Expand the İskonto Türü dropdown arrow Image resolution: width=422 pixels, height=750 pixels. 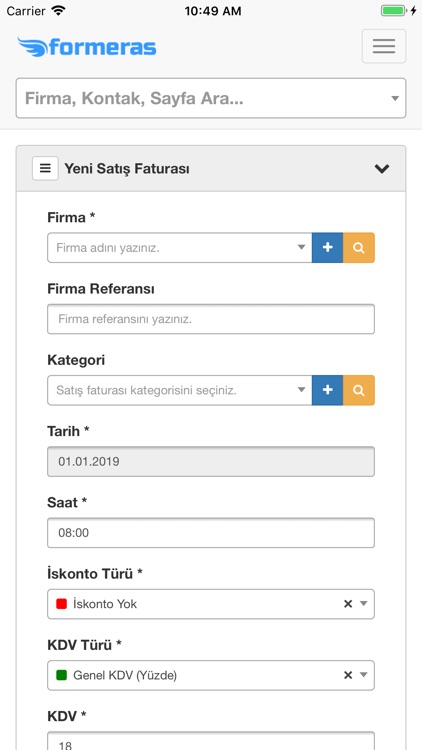point(364,604)
